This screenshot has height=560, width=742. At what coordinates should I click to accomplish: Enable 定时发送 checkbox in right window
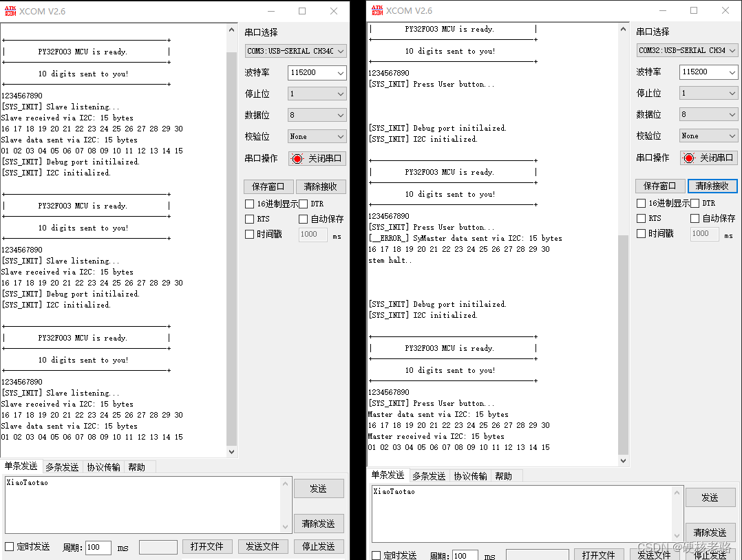tap(377, 555)
